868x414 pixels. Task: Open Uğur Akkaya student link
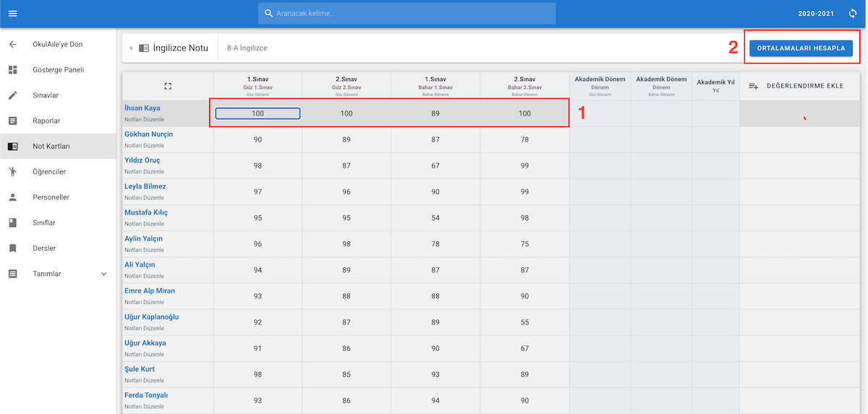(145, 342)
